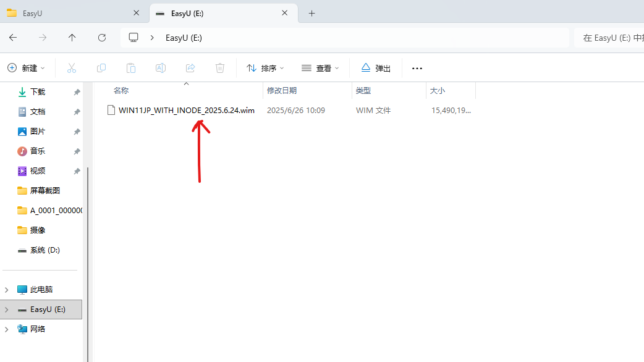Click the search box for EasyU (E:)
This screenshot has height=362, width=644.
(x=609, y=38)
